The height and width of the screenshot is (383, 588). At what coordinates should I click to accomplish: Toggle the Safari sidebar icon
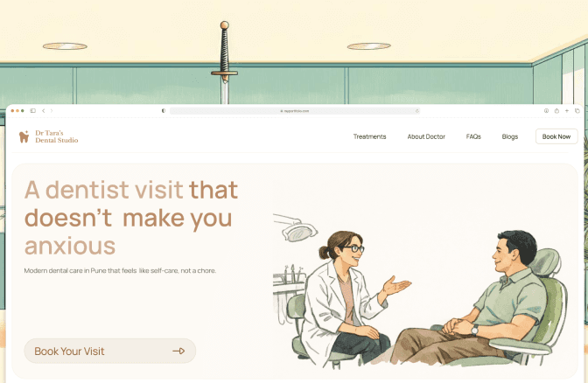click(x=33, y=111)
